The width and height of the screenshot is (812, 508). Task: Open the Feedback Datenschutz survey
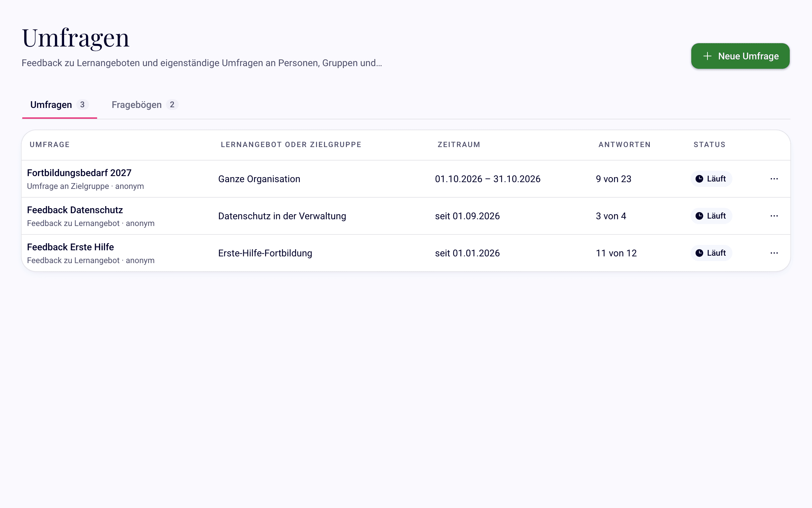75,210
